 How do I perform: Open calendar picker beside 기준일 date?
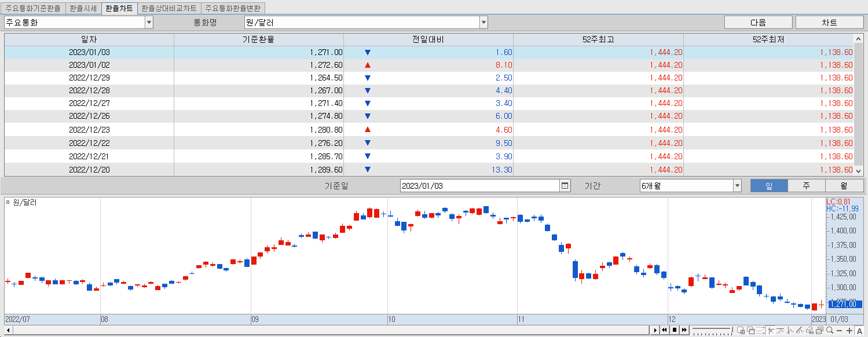pos(565,186)
